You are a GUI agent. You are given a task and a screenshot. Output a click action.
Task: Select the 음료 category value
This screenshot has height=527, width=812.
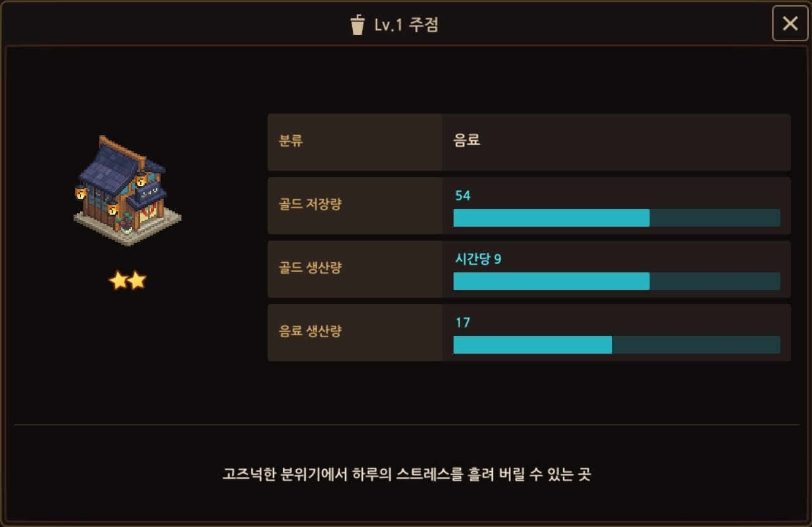[x=467, y=141]
